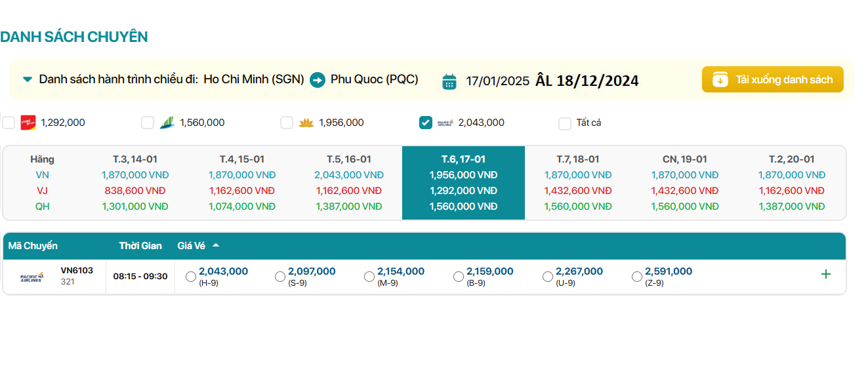Image resolution: width=868 pixels, height=371 pixels.
Task: Click the green plus icon on flight row
Action: (x=825, y=274)
